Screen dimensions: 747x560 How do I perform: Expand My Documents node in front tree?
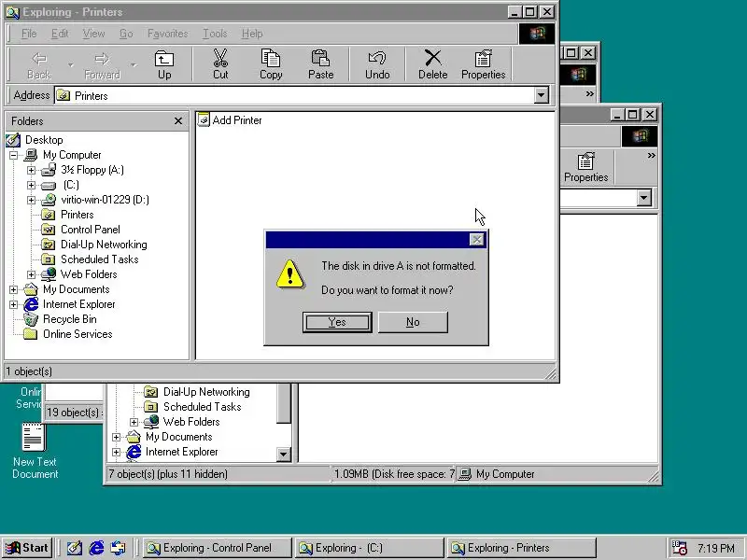(x=13, y=289)
